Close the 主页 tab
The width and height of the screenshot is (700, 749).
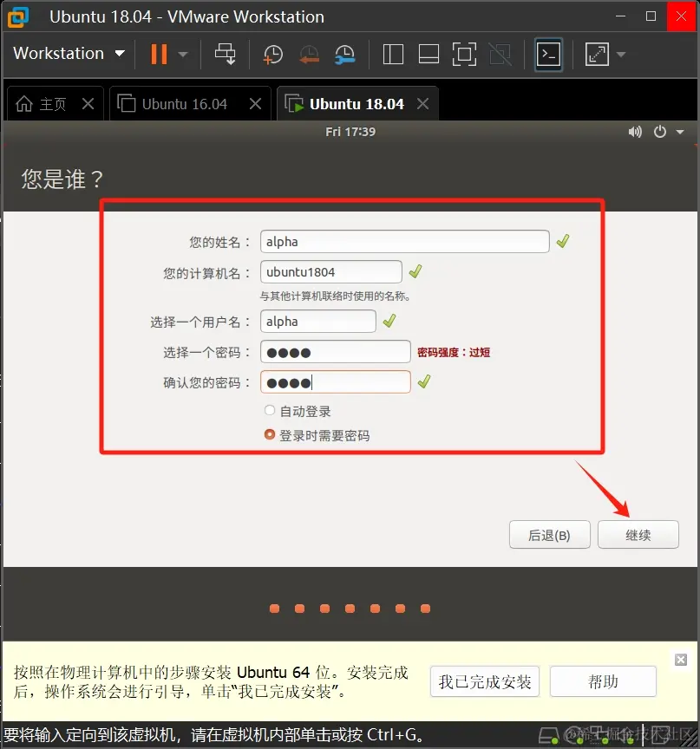pos(88,104)
